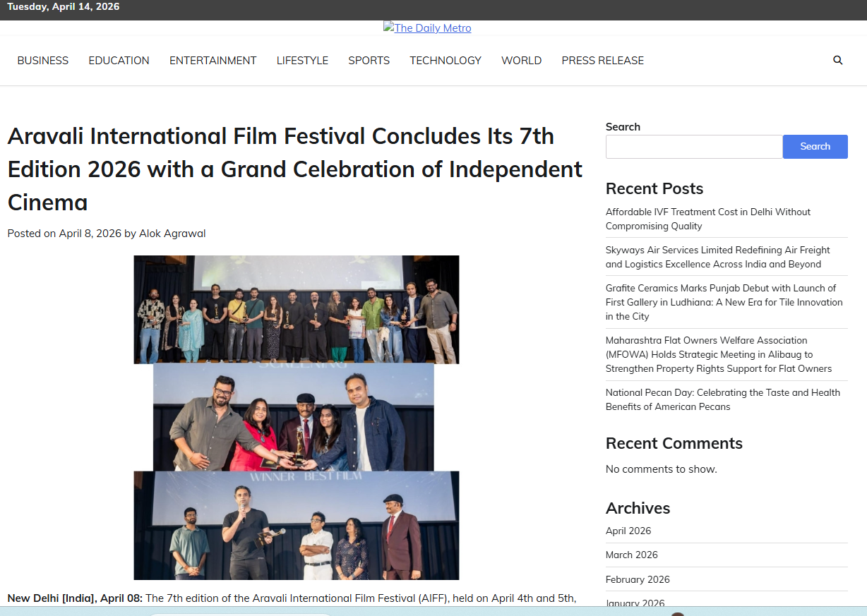Visit the World news section
867x616 pixels.
pyautogui.click(x=521, y=61)
